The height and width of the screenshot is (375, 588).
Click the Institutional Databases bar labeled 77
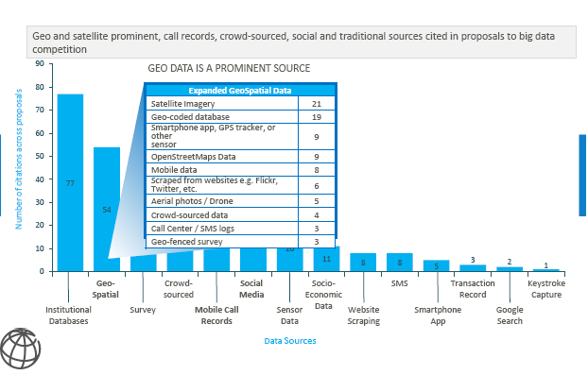[x=70, y=183]
